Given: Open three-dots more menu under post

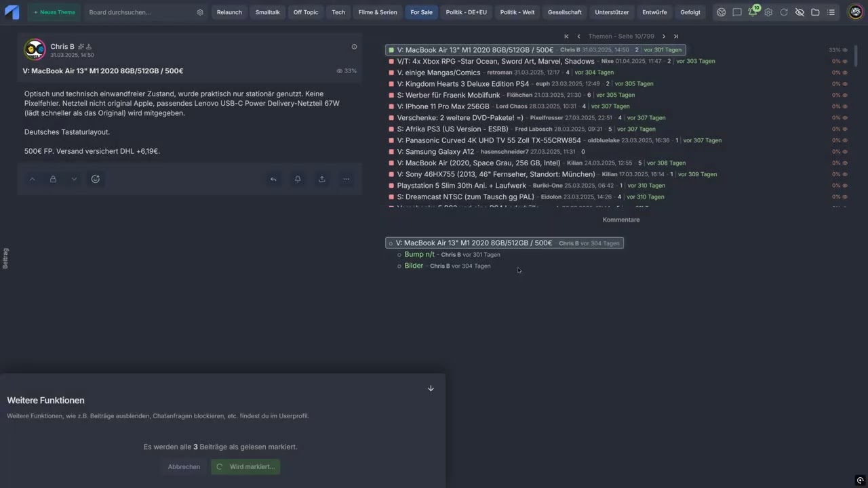Looking at the screenshot, I should [347, 179].
